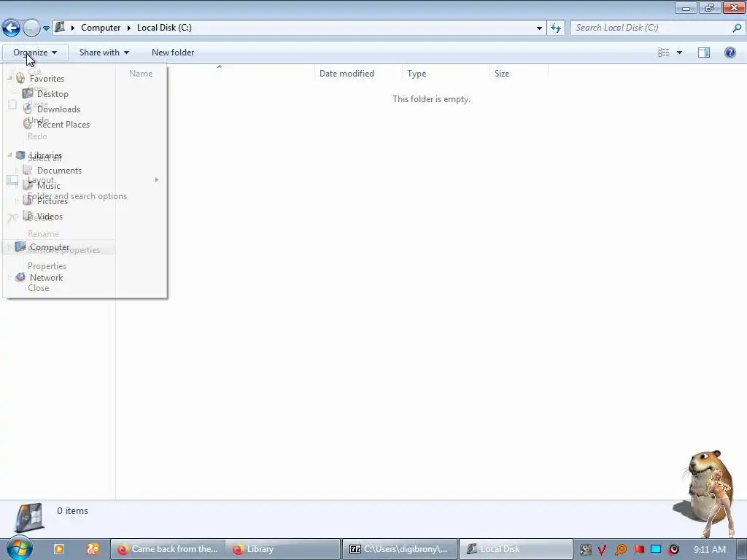The image size is (747, 560).
Task: Open the Layout submenu arrow
Action: [x=157, y=179]
